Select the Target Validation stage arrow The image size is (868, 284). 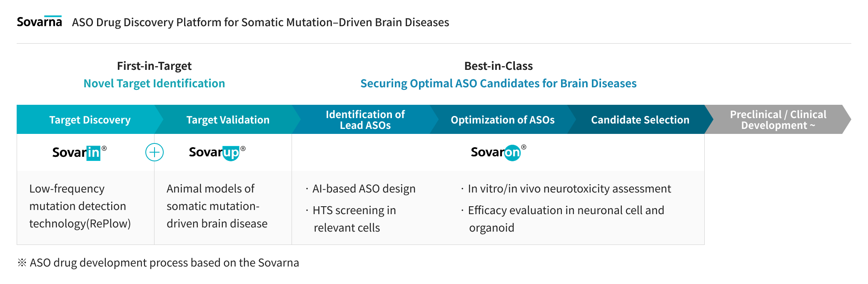228,120
